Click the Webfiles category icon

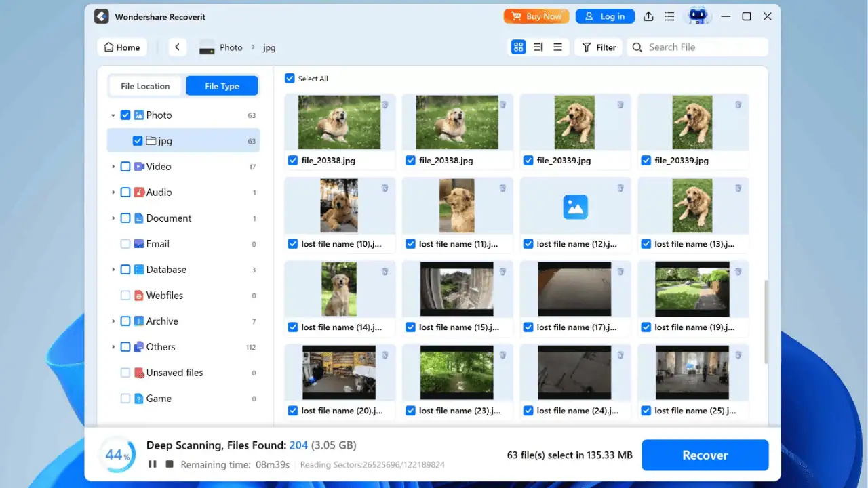[138, 296]
